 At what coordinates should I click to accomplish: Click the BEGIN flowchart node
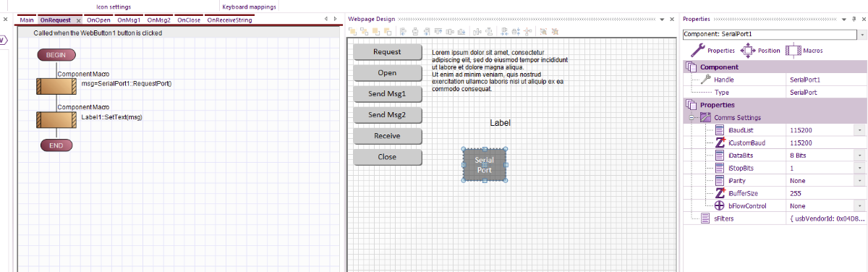[x=56, y=54]
